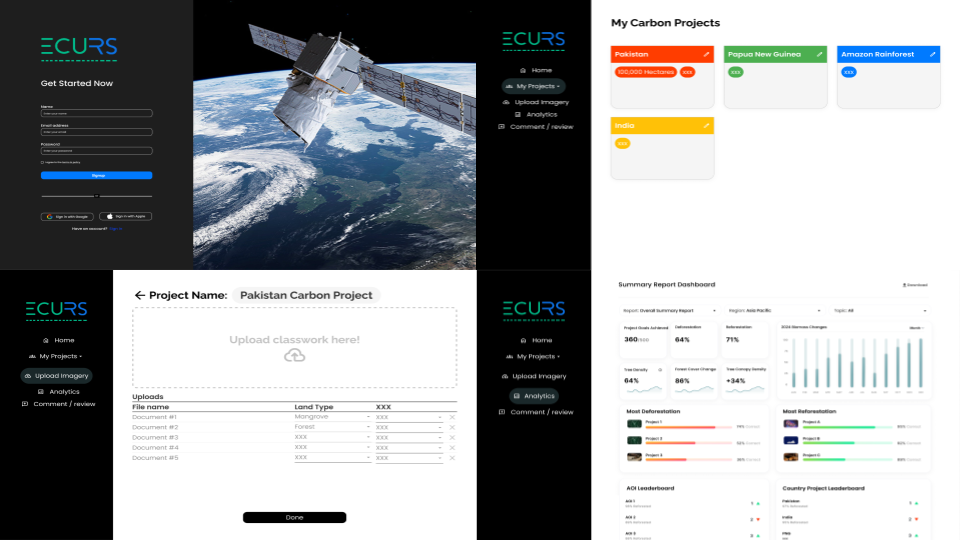Remove Document #2 with its X icon

[x=452, y=427]
